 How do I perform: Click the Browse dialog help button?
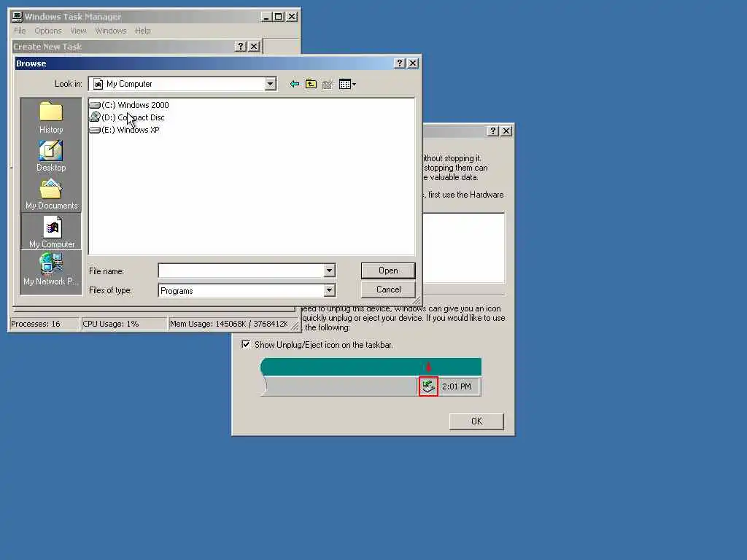coord(400,63)
